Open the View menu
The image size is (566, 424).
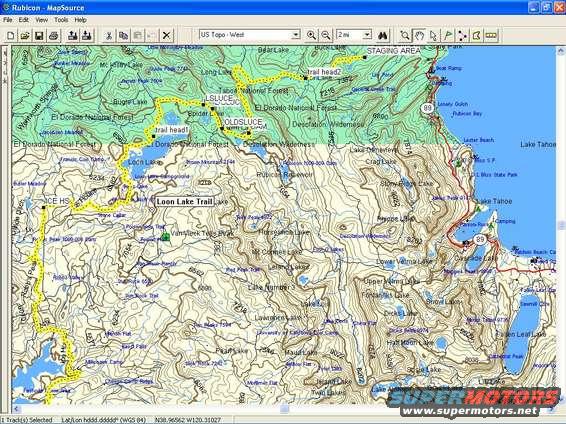tap(42, 20)
